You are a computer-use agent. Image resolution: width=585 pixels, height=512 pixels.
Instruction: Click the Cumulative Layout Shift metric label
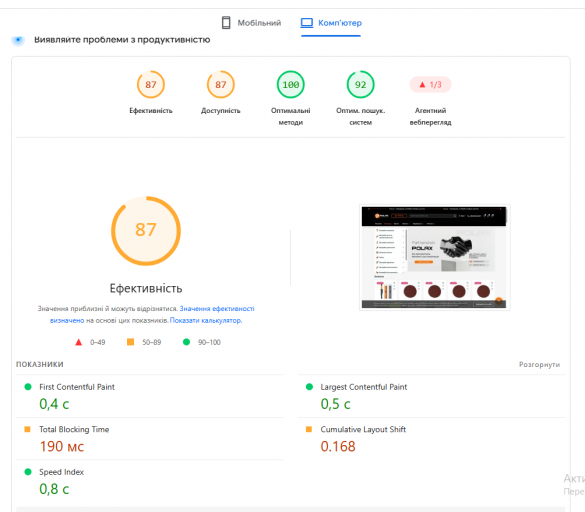click(363, 430)
